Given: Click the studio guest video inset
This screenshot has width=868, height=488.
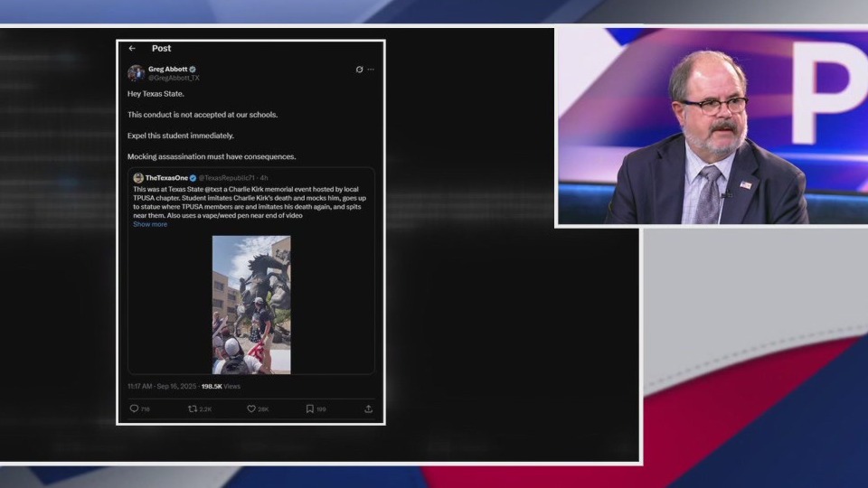Looking at the screenshot, I should [712, 127].
